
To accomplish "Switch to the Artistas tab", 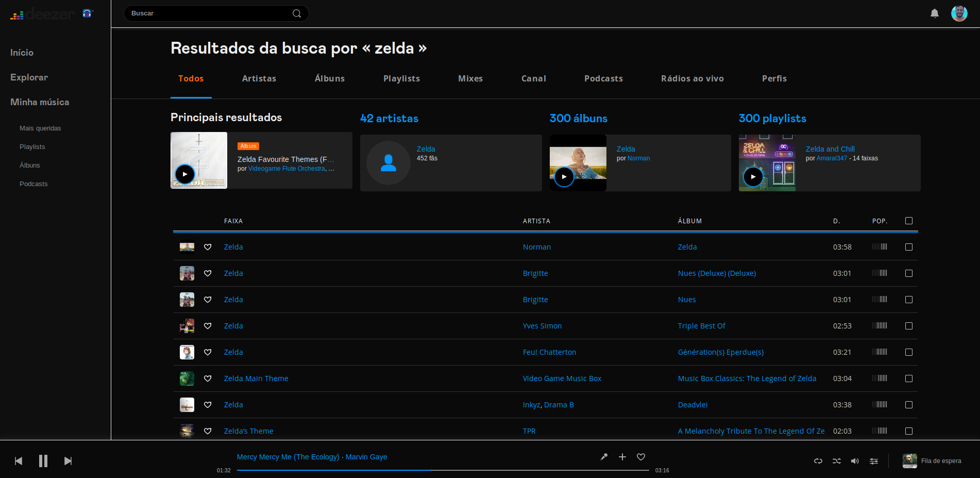I will [x=259, y=78].
